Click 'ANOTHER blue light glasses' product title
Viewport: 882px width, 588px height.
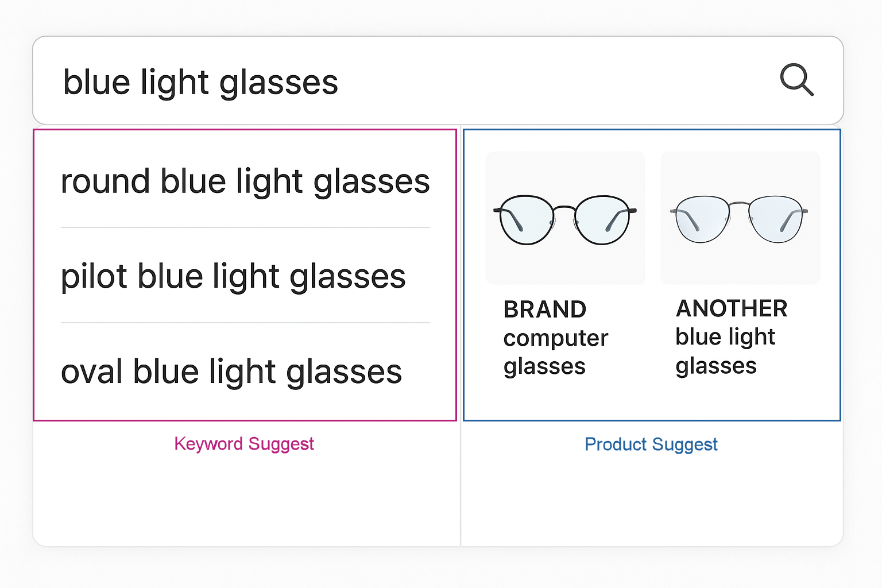[x=732, y=337]
